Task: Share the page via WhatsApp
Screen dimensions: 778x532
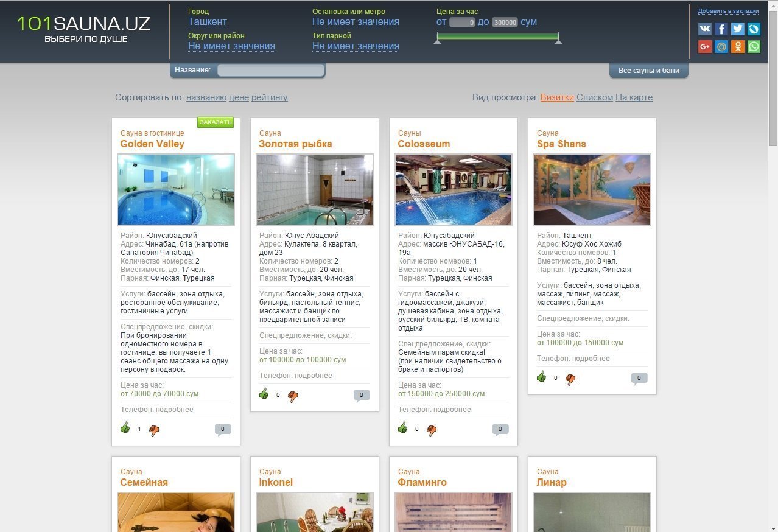Action: [754, 46]
